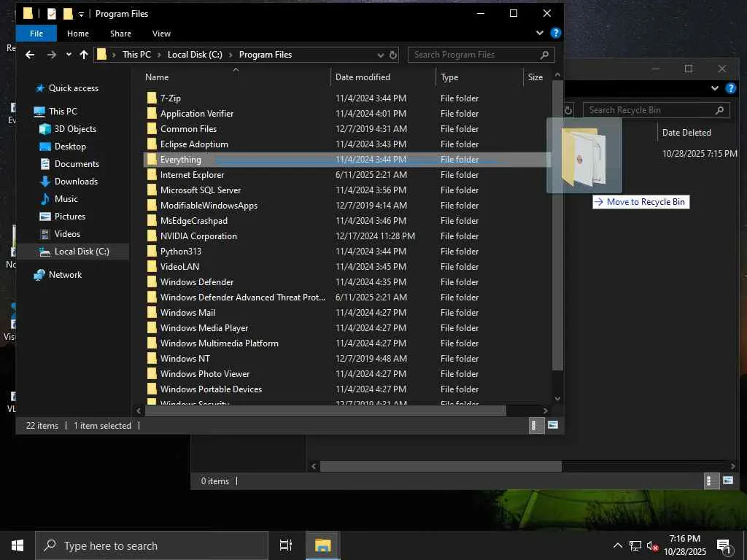Image resolution: width=747 pixels, height=560 pixels.
Task: Click the magnifier icon in Search Program Files
Action: pos(544,55)
